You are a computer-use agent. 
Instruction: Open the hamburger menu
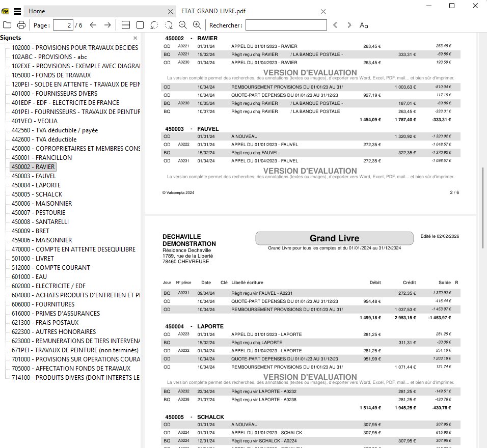[17, 11]
